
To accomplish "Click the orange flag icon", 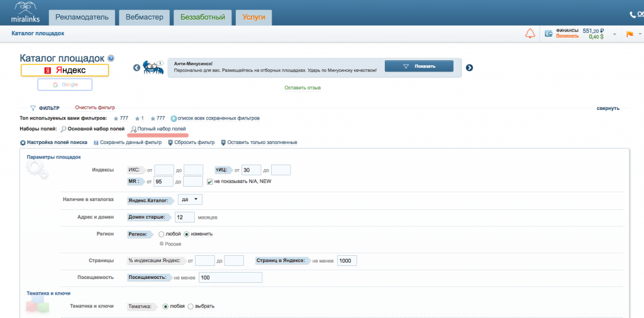I will coord(630,34).
